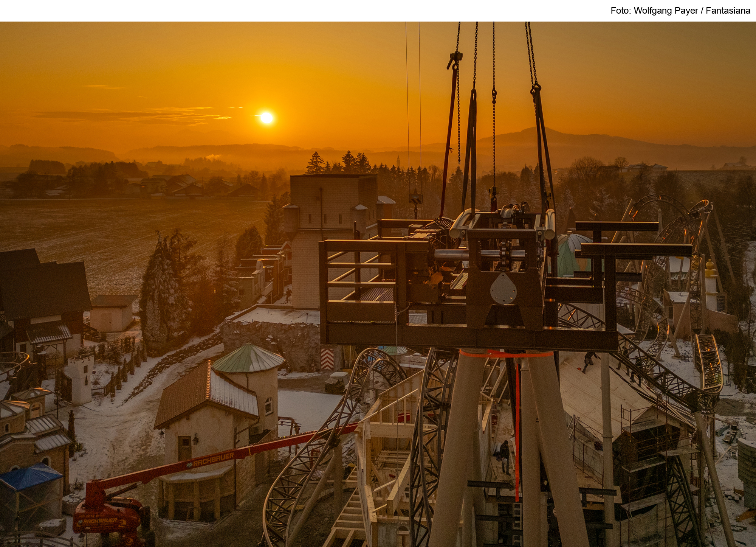Image resolution: width=756 pixels, height=547 pixels.
Task: Click the snow-dusted field left of the tower
Action: (113, 227)
